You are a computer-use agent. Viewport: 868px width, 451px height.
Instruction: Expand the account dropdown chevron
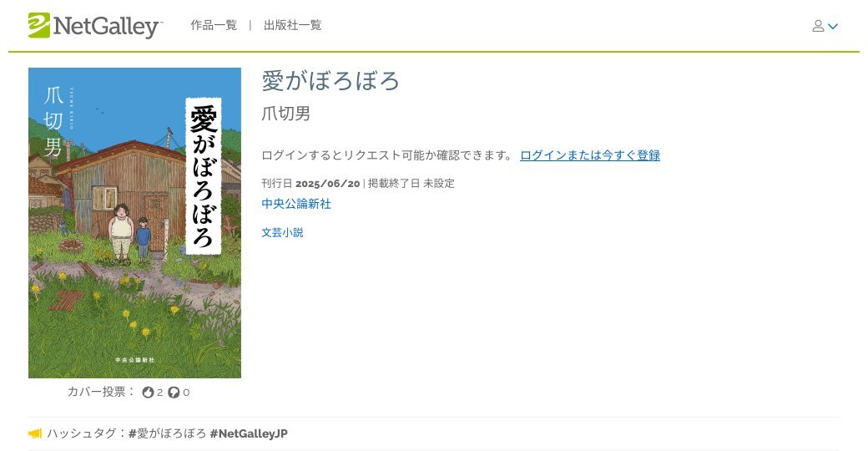(x=833, y=26)
